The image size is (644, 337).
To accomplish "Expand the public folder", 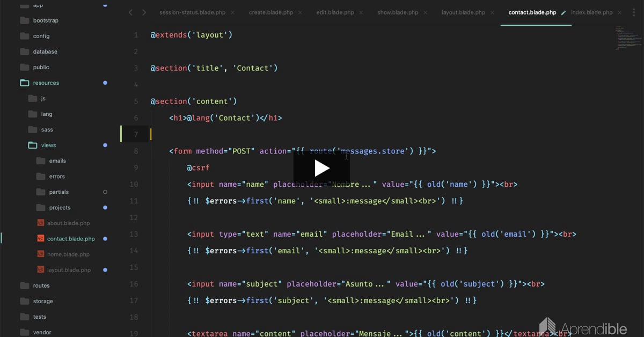I will 41,67.
